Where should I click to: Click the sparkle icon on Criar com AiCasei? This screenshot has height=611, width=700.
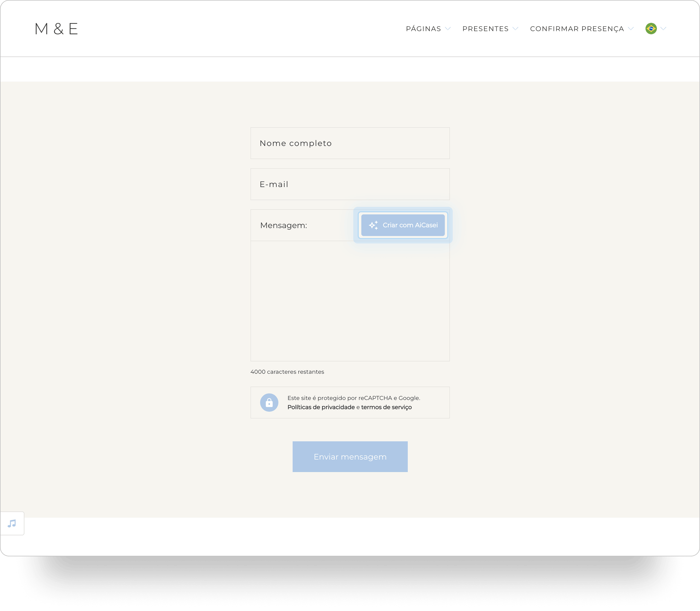373,225
